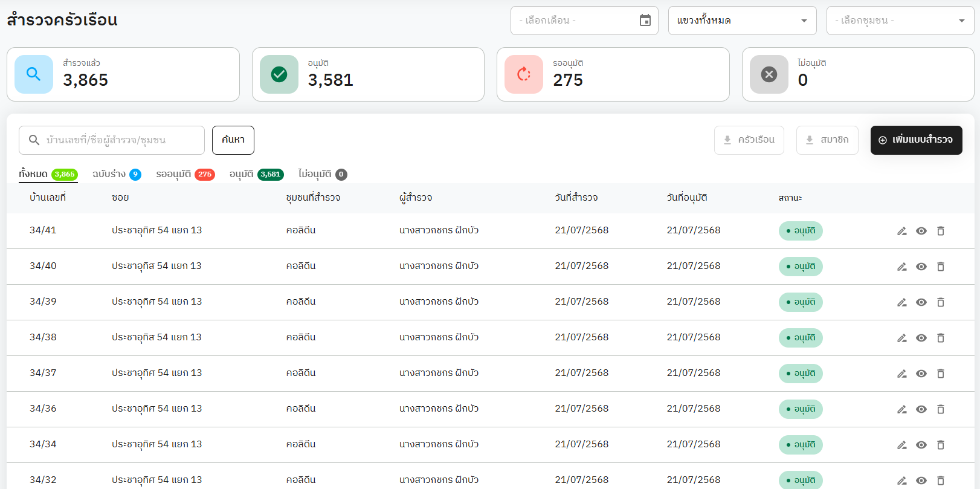View details of house 34/41

click(x=921, y=231)
